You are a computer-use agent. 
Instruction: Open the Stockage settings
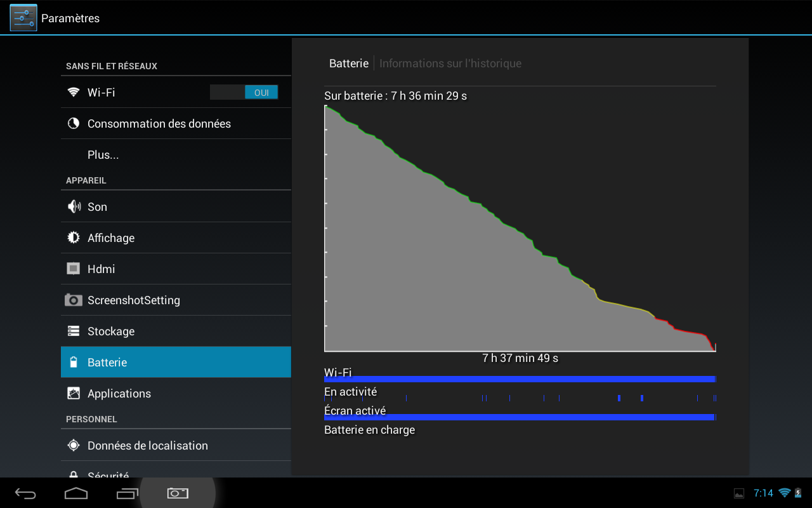176,331
